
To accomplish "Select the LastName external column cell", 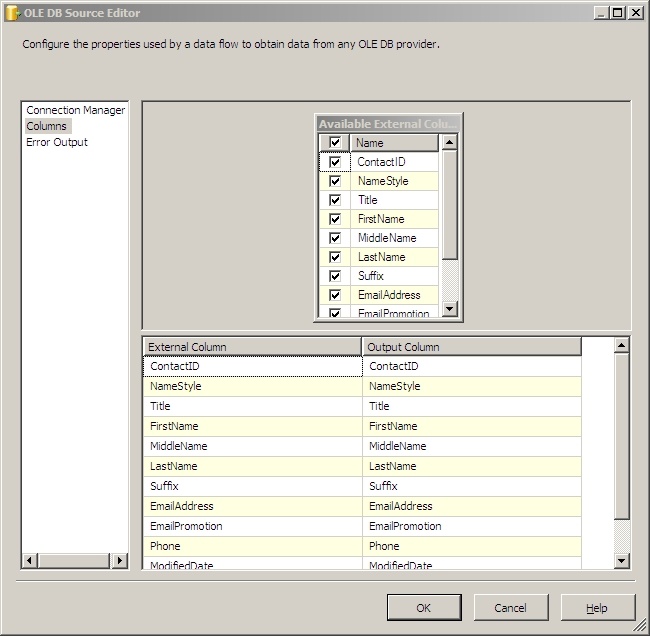I will tap(252, 466).
